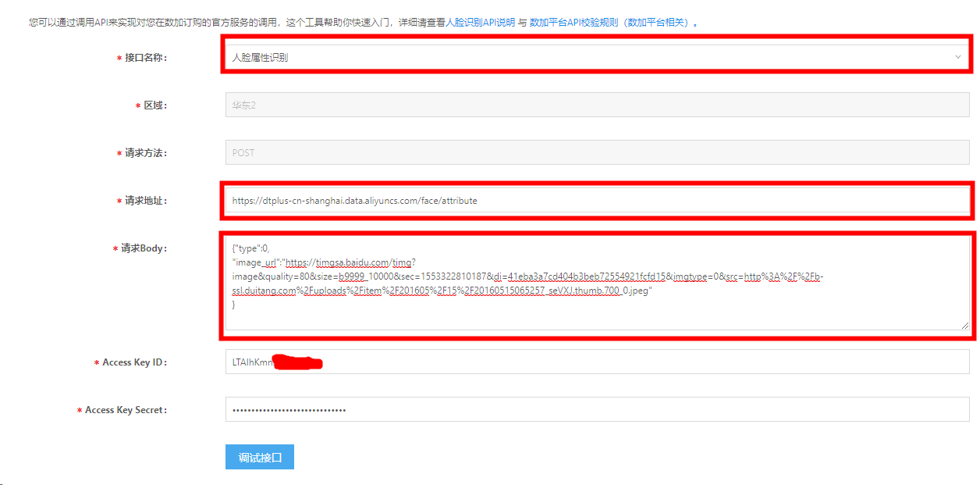
Task: Click the 接口名称 label
Action: [x=146, y=57]
